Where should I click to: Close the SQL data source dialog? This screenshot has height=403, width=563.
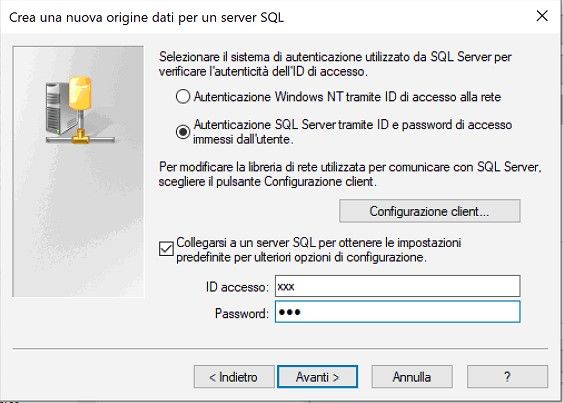542,16
